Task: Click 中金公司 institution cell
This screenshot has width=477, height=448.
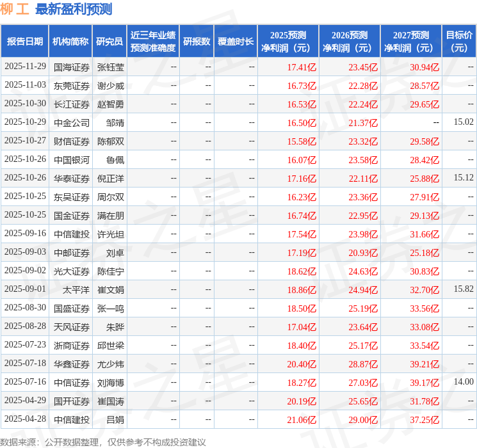Action: click(x=72, y=123)
